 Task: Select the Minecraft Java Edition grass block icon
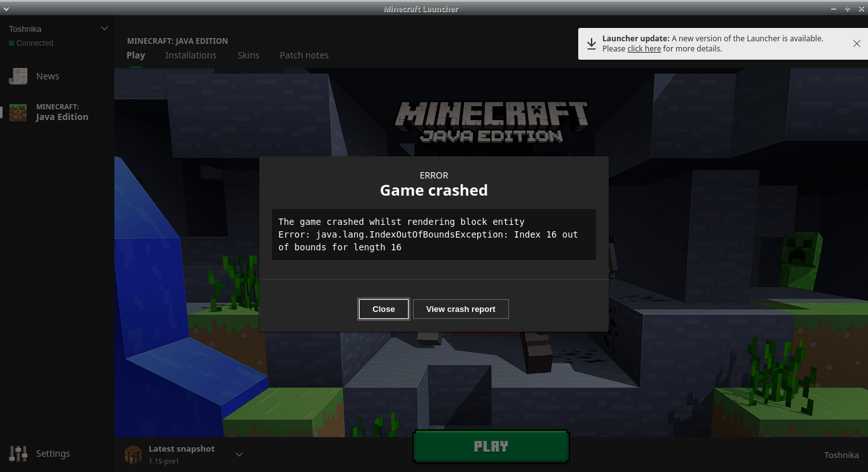[x=18, y=112]
